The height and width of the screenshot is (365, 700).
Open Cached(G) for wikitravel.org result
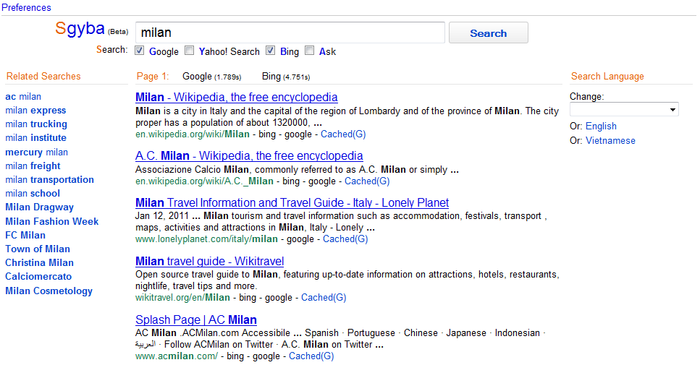(324, 298)
